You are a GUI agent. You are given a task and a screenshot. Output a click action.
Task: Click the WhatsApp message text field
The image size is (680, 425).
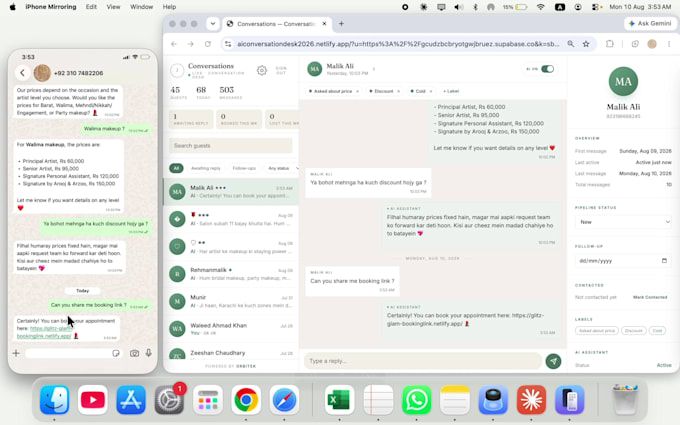point(74,353)
